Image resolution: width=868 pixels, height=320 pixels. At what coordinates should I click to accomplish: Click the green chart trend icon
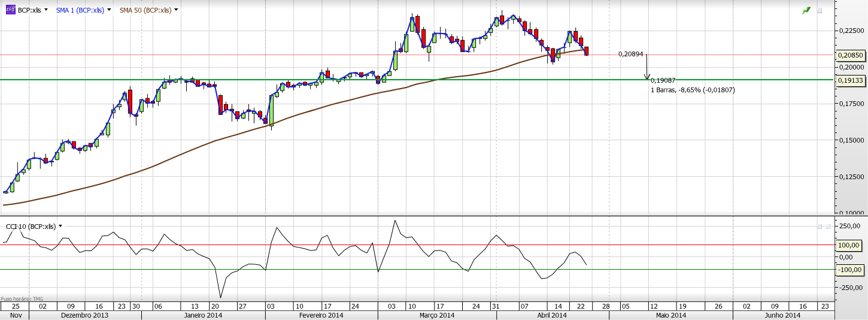point(806,11)
